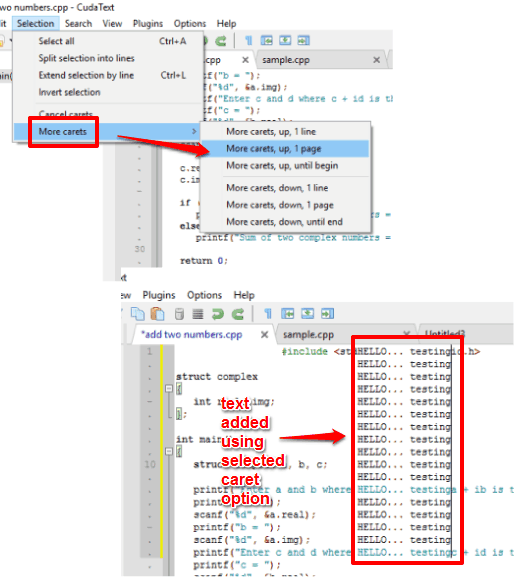Click line number 30 in the upper gutter

(x=140, y=249)
